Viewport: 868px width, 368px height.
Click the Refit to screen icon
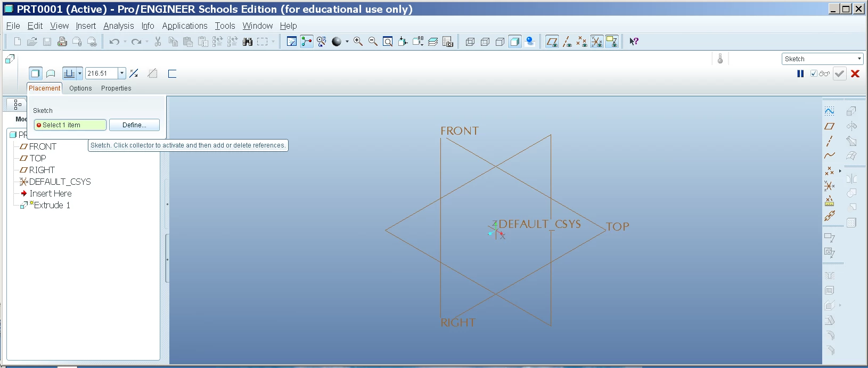click(388, 42)
